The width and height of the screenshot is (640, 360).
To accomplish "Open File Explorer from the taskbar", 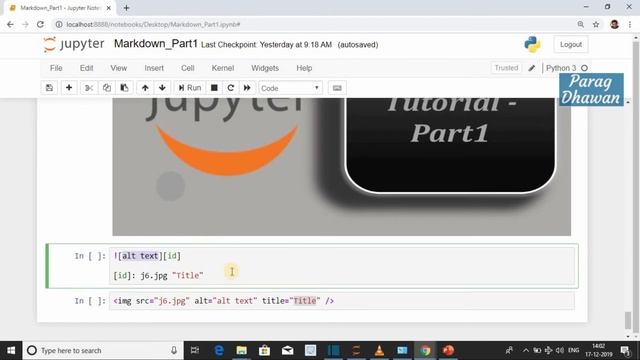I will tap(242, 350).
